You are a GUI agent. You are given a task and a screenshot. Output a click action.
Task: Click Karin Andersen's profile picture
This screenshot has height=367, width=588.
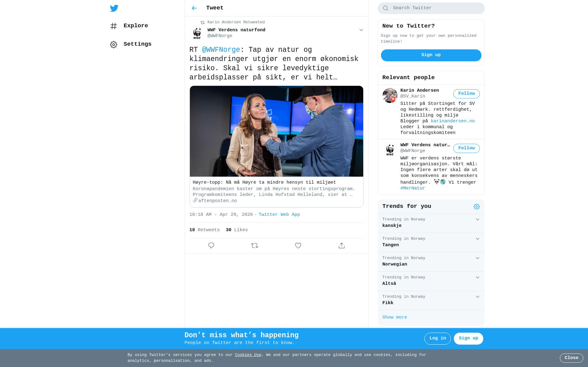pos(390,96)
